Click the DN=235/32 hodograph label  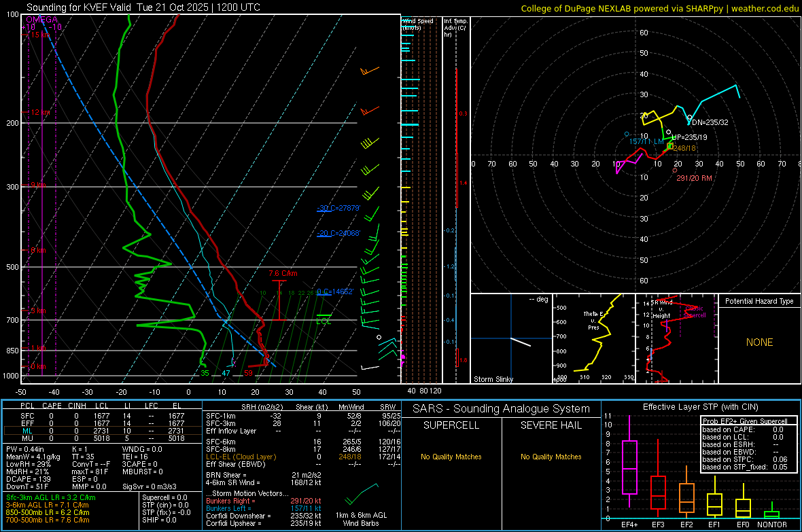pos(710,122)
